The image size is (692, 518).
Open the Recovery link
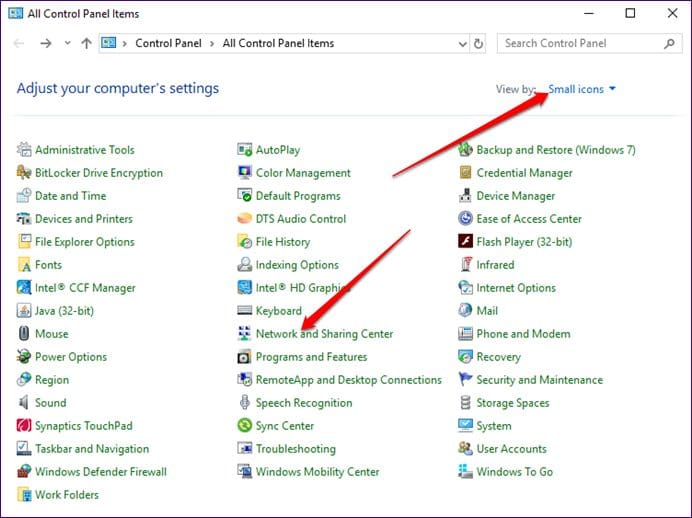pyautogui.click(x=498, y=357)
